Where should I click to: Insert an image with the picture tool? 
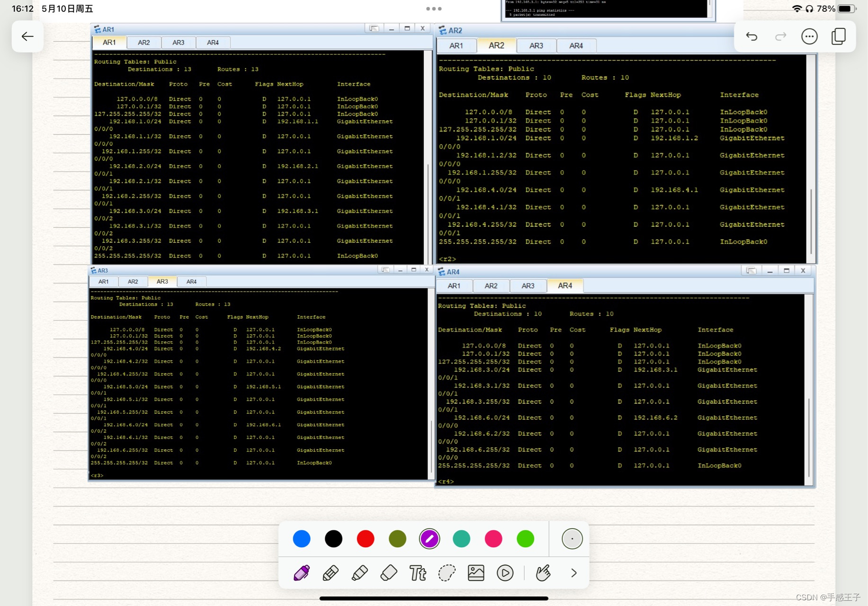tap(476, 573)
